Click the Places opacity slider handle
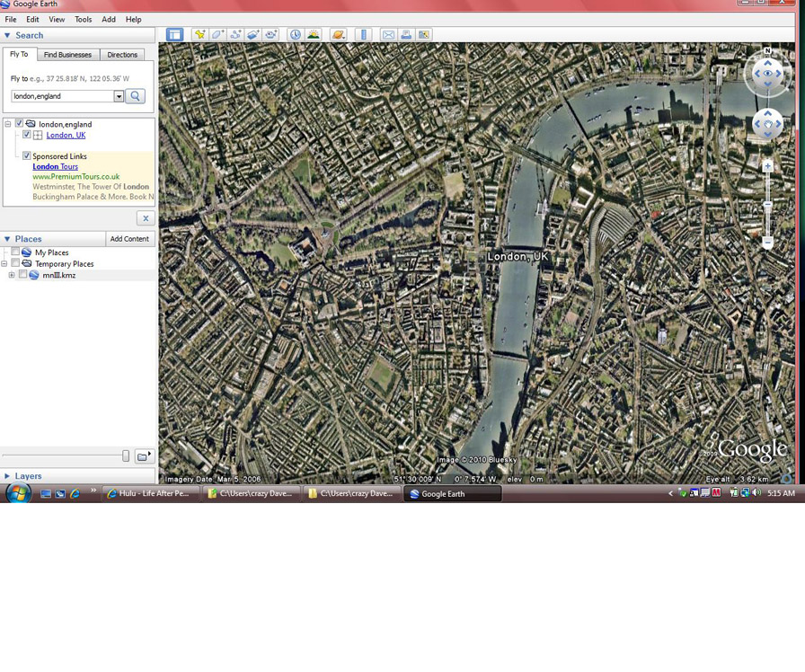 coord(126,456)
